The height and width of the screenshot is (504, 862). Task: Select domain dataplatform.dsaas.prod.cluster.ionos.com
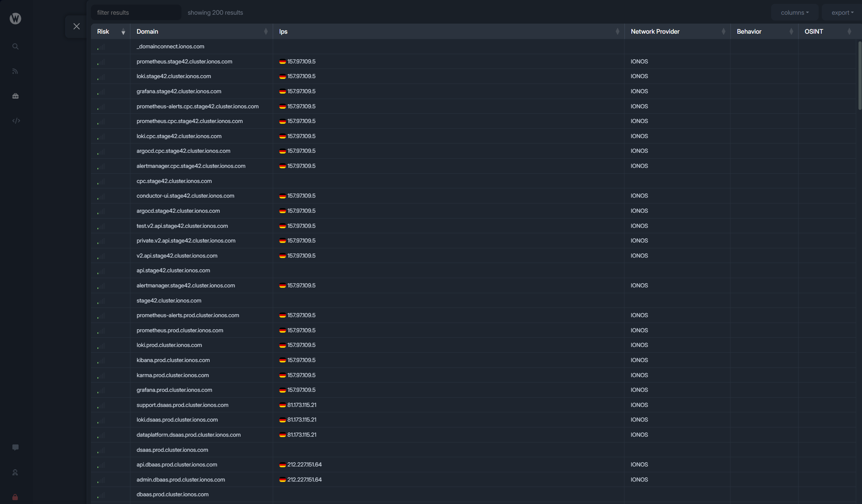[x=188, y=435]
